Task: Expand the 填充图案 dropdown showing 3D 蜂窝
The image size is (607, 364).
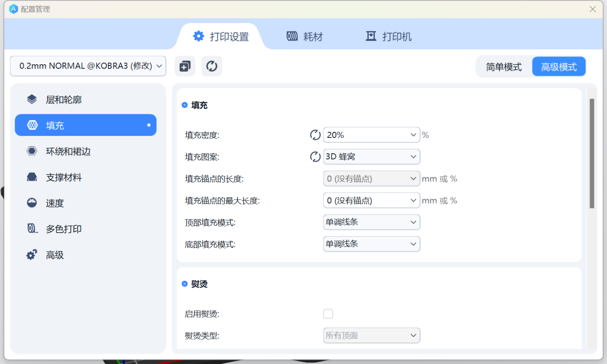Action: (x=371, y=157)
